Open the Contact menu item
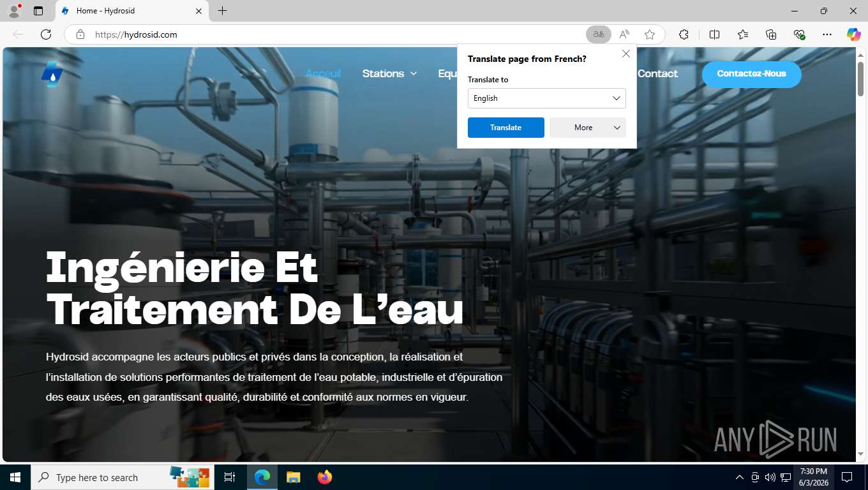 tap(657, 73)
